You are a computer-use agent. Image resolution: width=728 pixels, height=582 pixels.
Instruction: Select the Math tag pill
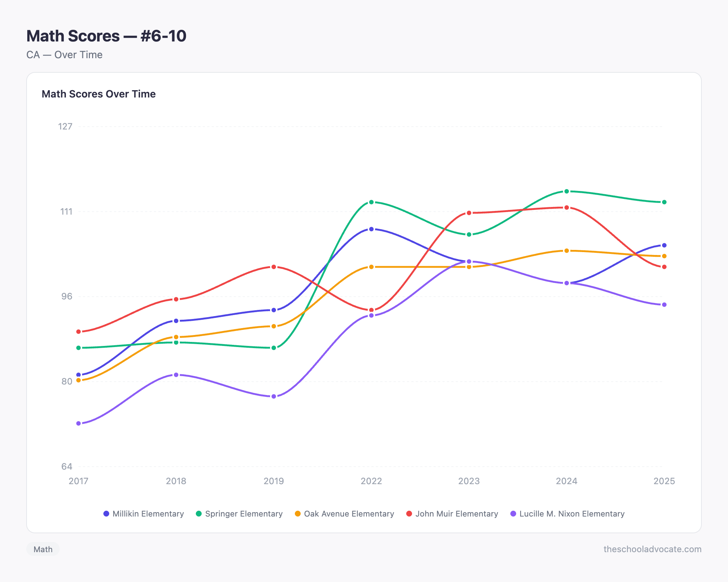pos(43,549)
